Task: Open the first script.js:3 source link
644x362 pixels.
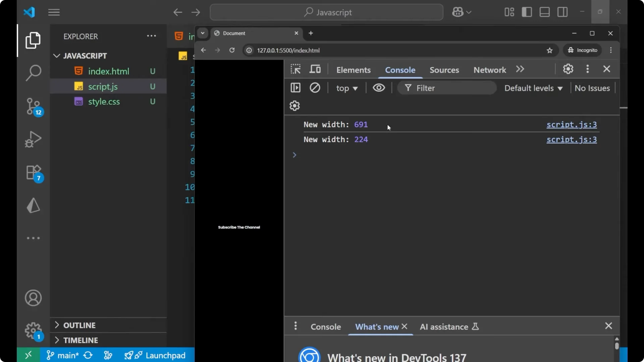Action: pyautogui.click(x=571, y=125)
